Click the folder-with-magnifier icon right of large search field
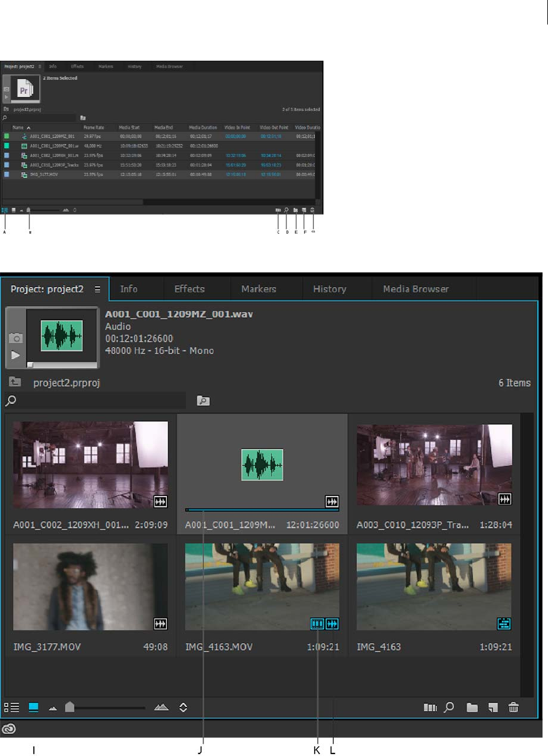Screen dimensions: 548x756 tap(203, 401)
